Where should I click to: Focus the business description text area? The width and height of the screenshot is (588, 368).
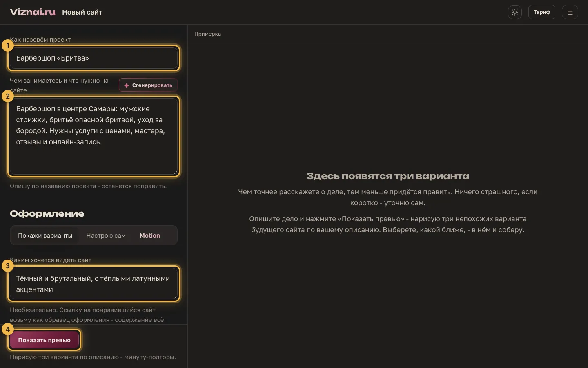click(x=94, y=137)
